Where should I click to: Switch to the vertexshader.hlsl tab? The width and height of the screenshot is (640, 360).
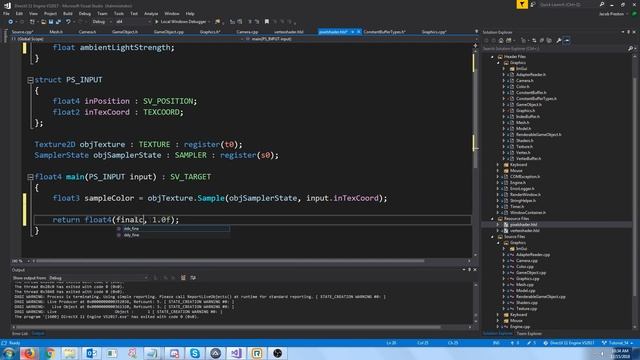pyautogui.click(x=289, y=32)
